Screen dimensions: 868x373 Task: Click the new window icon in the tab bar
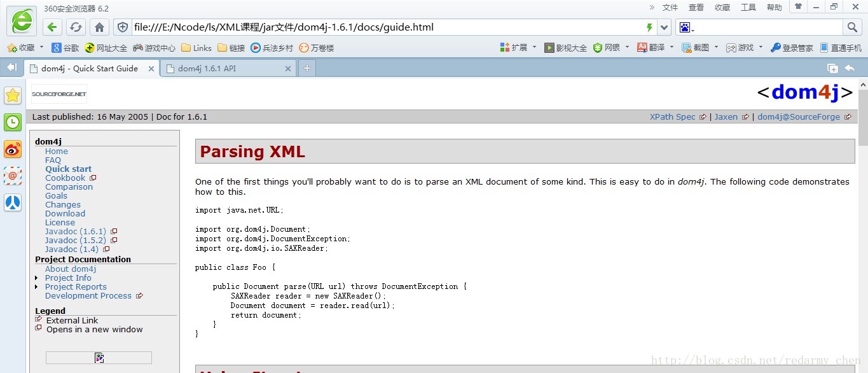[832, 68]
